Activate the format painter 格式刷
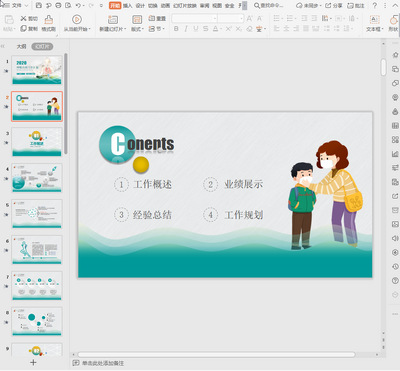This screenshot has width=400, height=371. click(49, 23)
